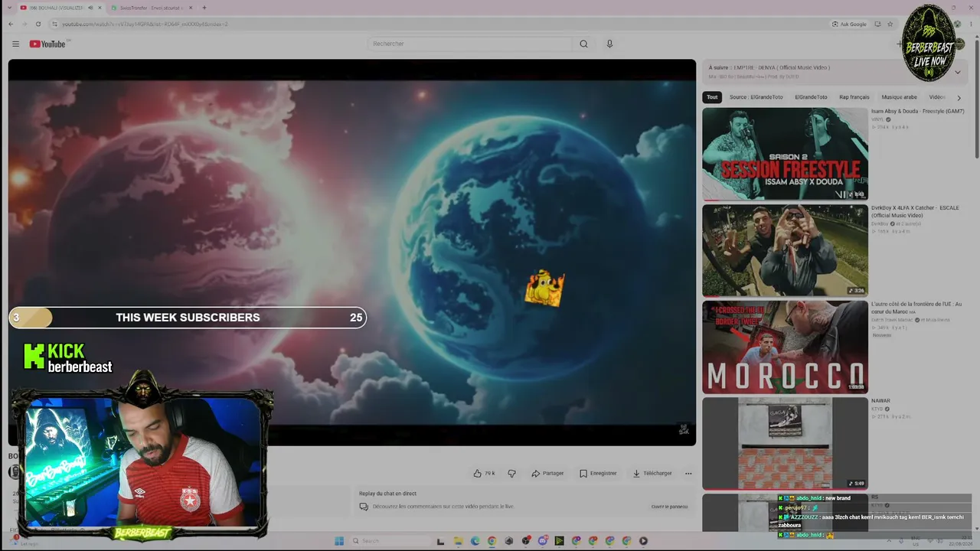980x551 pixels.
Task: Go to the YouTube home logo
Action: pyautogui.click(x=47, y=44)
